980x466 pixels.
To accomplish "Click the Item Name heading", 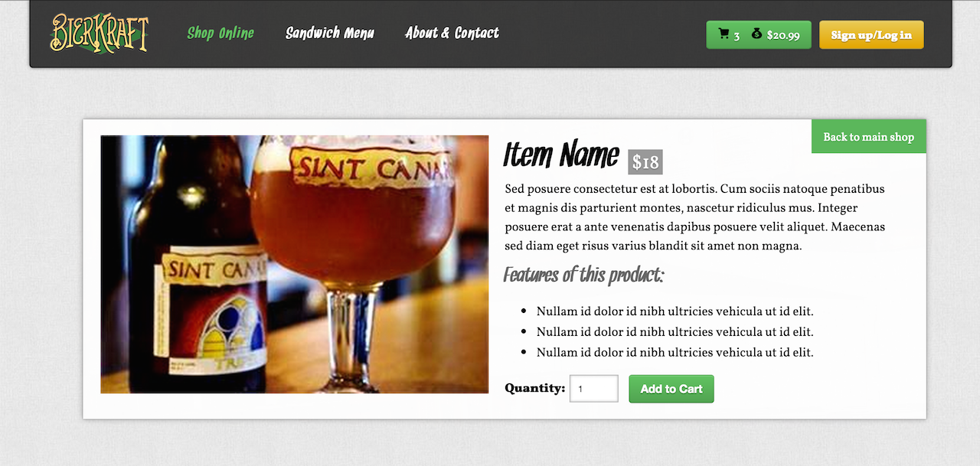I will tap(561, 155).
